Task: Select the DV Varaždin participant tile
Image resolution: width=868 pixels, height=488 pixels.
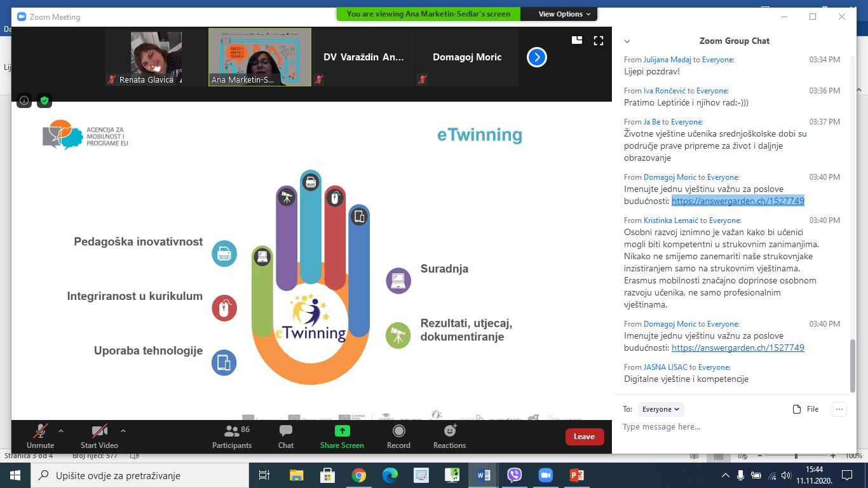Action: point(363,57)
